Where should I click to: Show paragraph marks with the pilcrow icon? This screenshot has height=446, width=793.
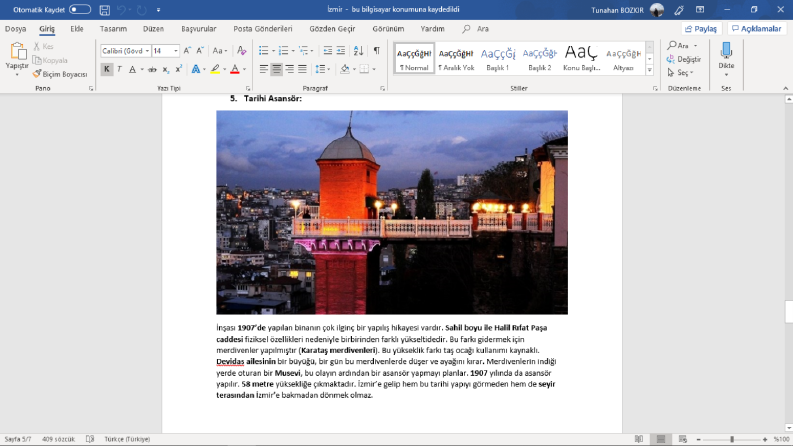pyautogui.click(x=376, y=51)
